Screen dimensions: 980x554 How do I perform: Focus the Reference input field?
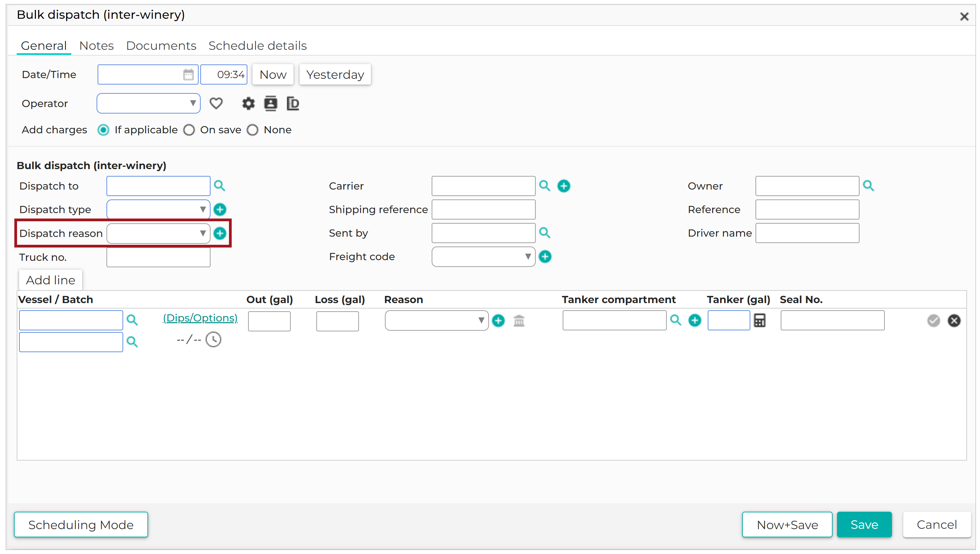pos(807,210)
